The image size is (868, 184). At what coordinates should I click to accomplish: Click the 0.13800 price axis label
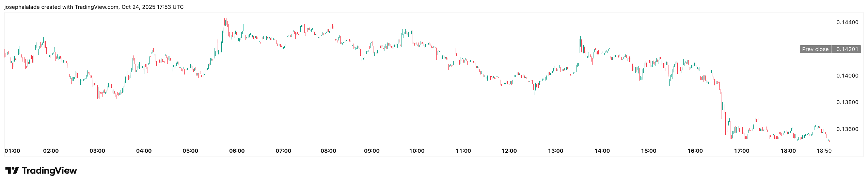point(847,102)
